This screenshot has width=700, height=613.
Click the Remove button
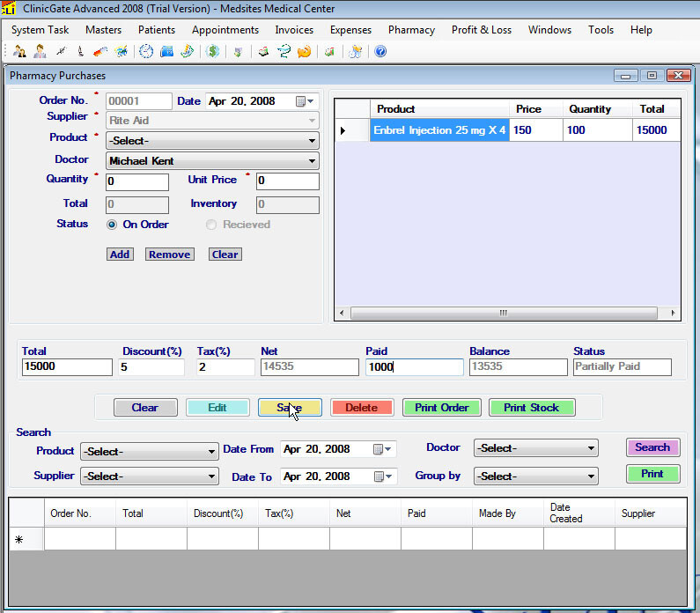[170, 255]
